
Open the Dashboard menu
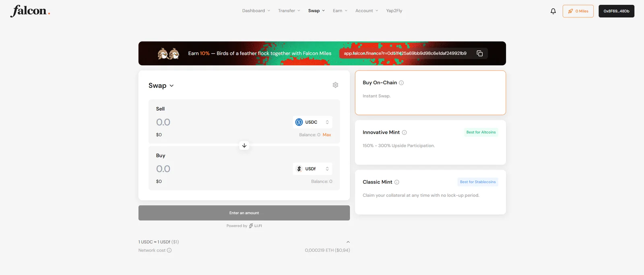coord(256,11)
